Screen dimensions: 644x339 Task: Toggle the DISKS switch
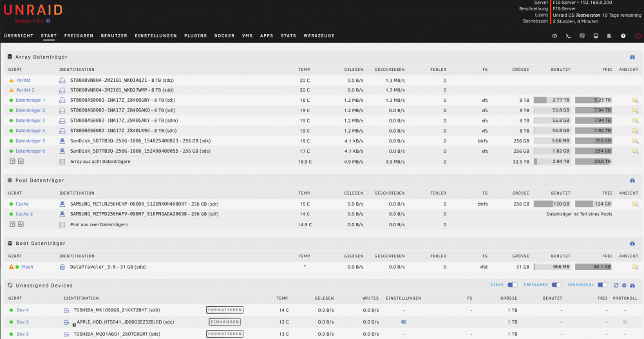[513, 285]
